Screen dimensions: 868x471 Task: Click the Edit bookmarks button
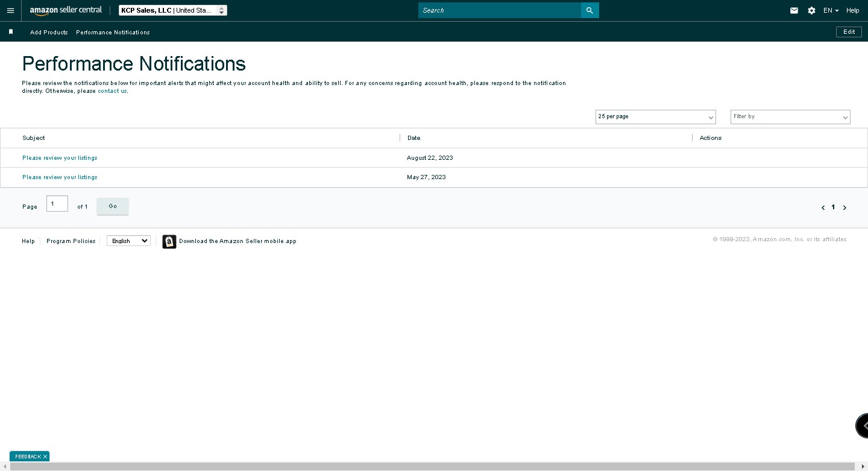coord(849,32)
